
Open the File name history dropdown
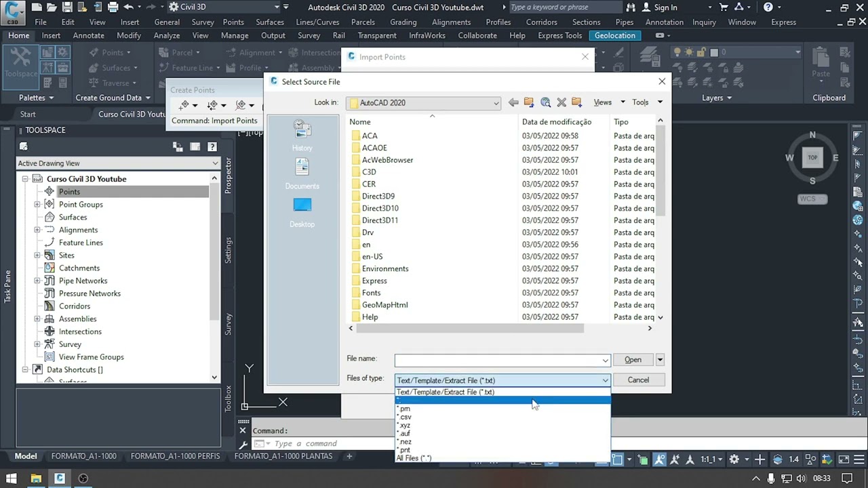(605, 360)
